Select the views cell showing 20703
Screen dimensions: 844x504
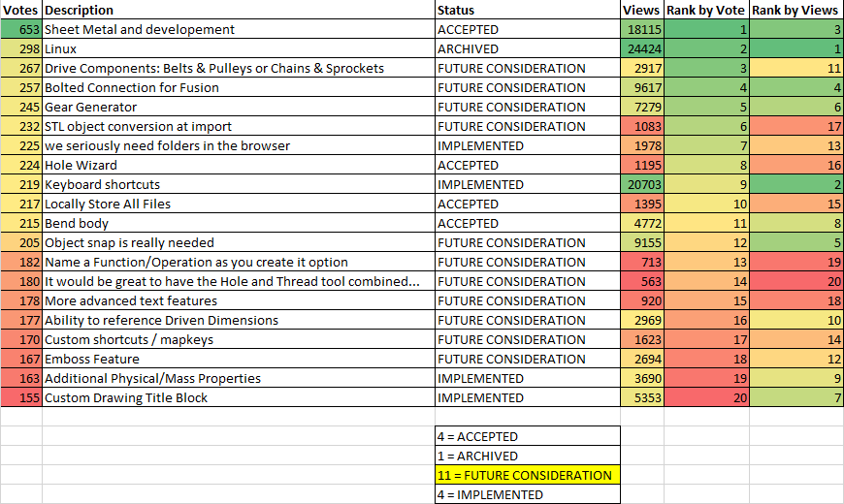point(641,184)
